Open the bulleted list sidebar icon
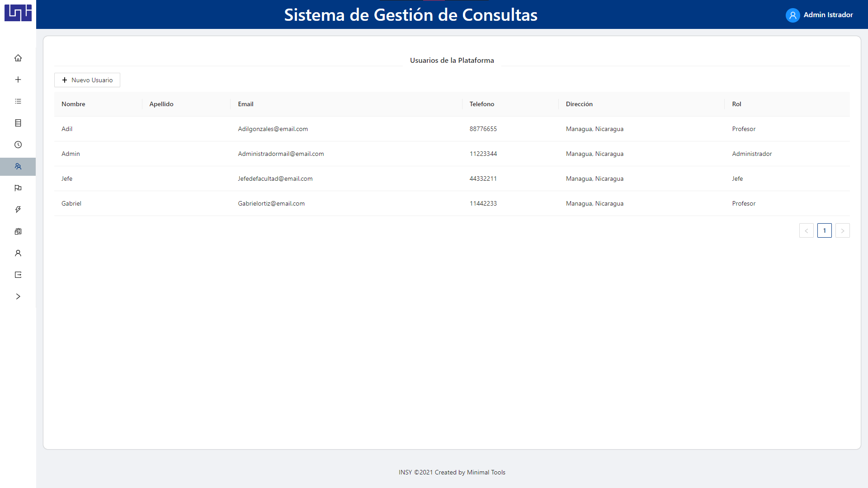This screenshot has height=488, width=868. (x=18, y=101)
